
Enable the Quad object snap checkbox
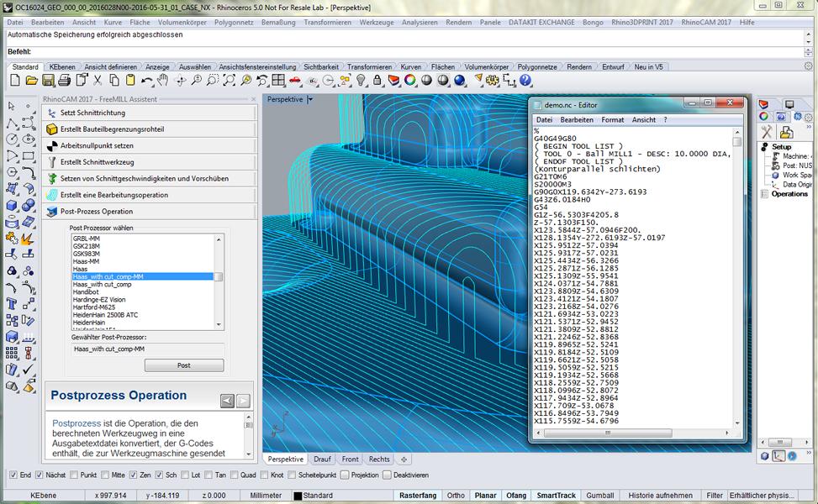pyautogui.click(x=235, y=475)
